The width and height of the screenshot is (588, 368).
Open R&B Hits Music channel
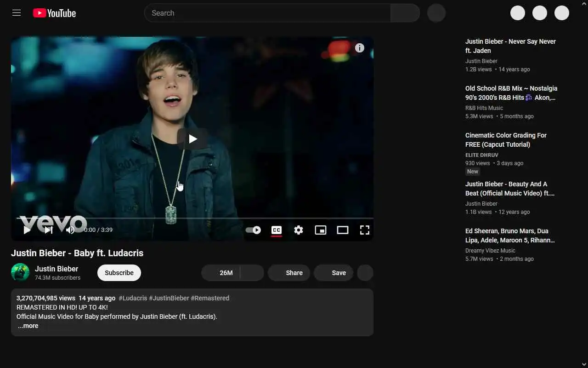coord(484,108)
